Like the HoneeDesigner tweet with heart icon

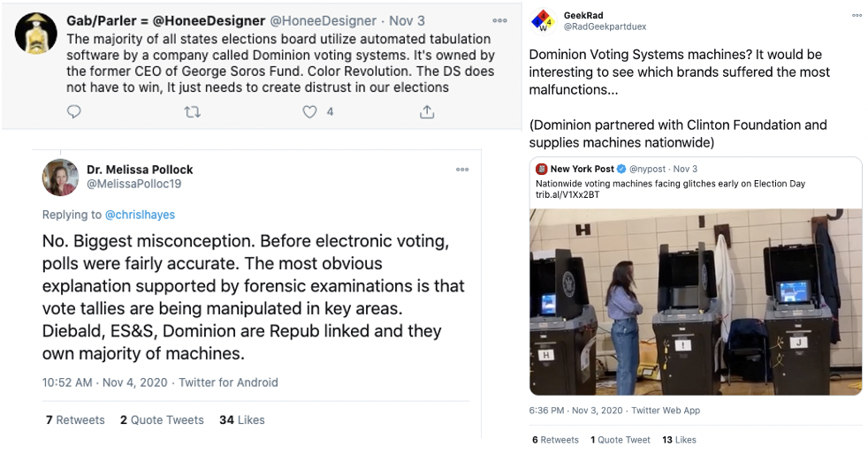[x=309, y=112]
